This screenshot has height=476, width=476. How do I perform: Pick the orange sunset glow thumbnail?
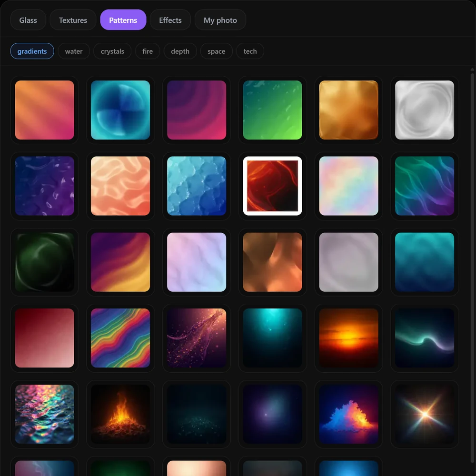[348, 338]
